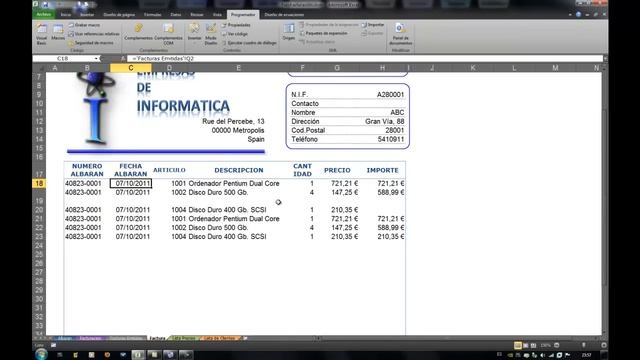The height and width of the screenshot is (360, 640).
Task: Open Seguridad de macros settings
Action: pyautogui.click(x=91, y=42)
